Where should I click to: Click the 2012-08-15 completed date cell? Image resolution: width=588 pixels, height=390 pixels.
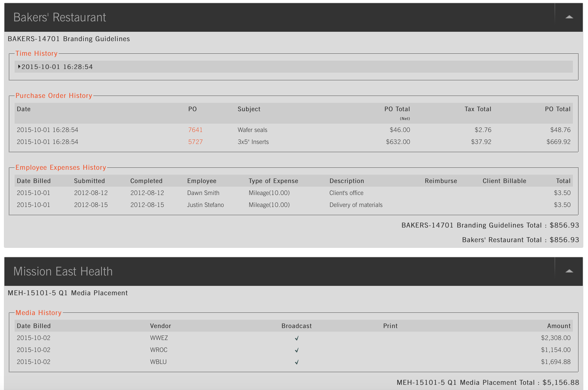(147, 205)
